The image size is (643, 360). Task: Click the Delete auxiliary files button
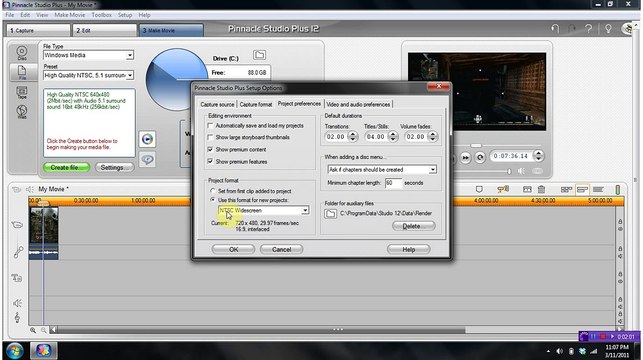point(413,226)
